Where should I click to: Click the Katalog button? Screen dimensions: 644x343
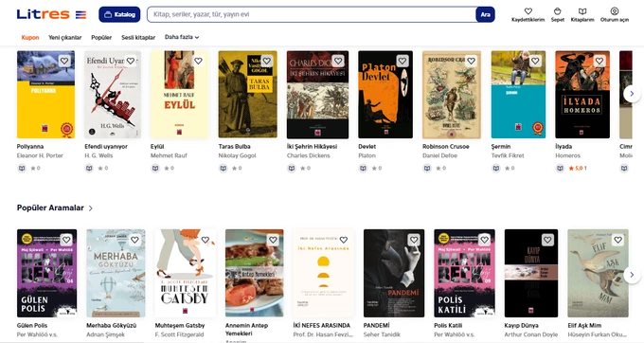click(119, 14)
